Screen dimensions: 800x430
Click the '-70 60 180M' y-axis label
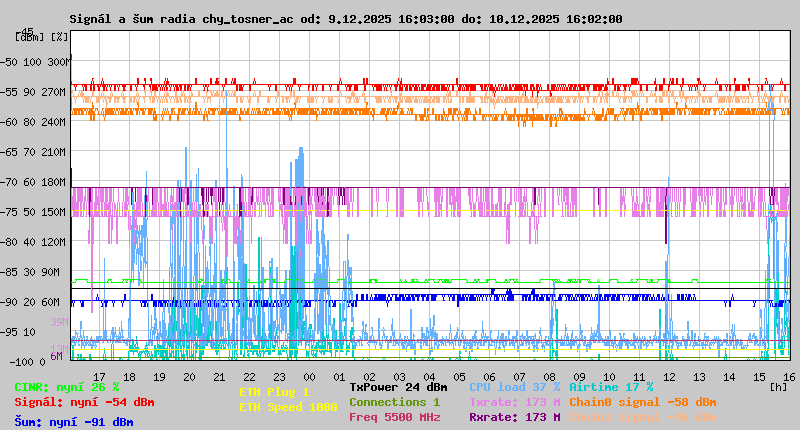coord(34,182)
